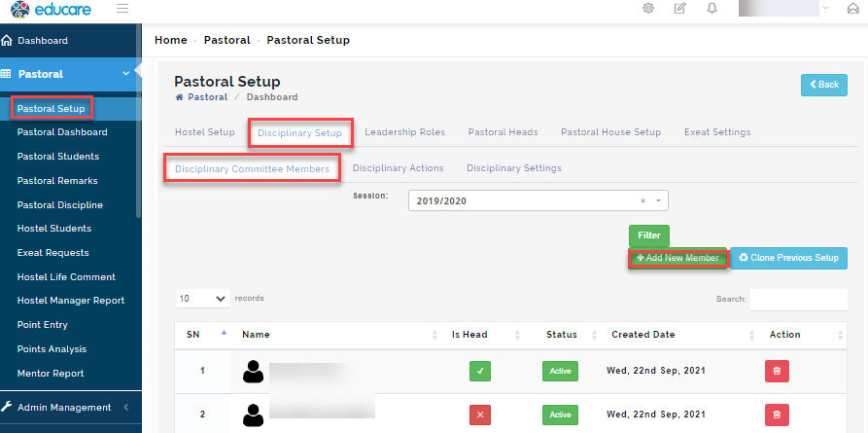Open Mentor Report in sidebar
This screenshot has width=868, height=433.
pos(51,374)
